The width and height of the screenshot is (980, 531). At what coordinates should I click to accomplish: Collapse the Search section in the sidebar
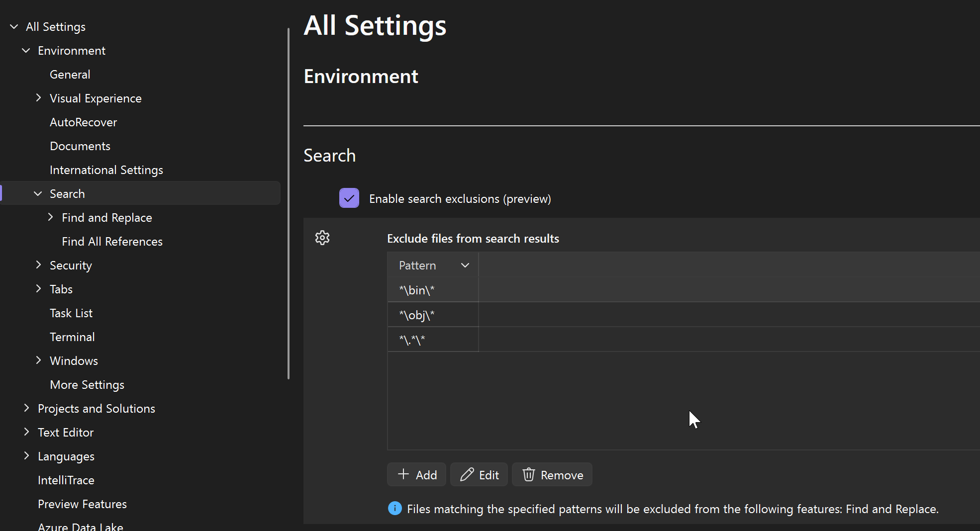(38, 193)
